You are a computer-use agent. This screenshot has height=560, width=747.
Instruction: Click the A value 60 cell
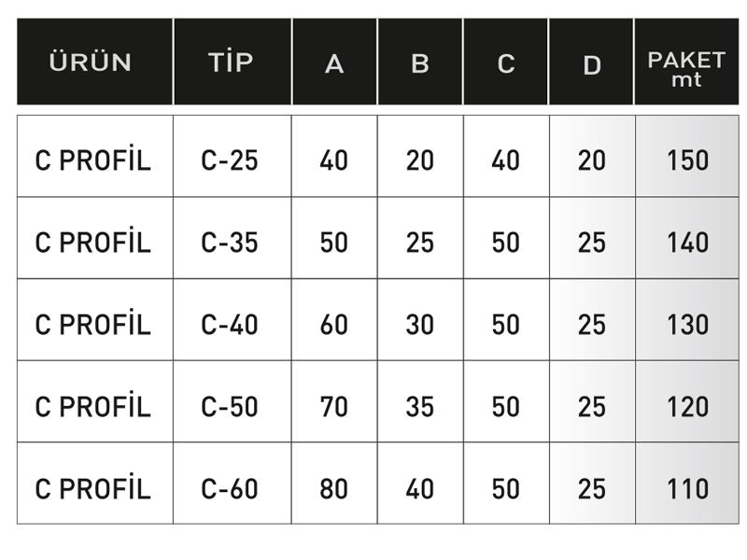point(334,320)
